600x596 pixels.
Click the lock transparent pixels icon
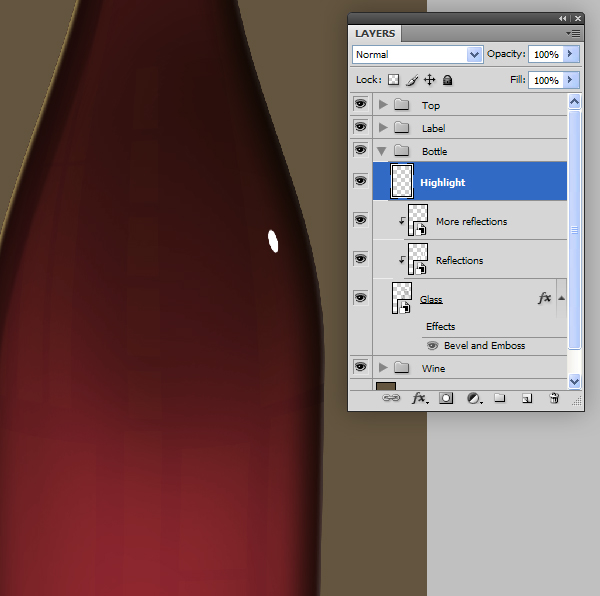393,80
